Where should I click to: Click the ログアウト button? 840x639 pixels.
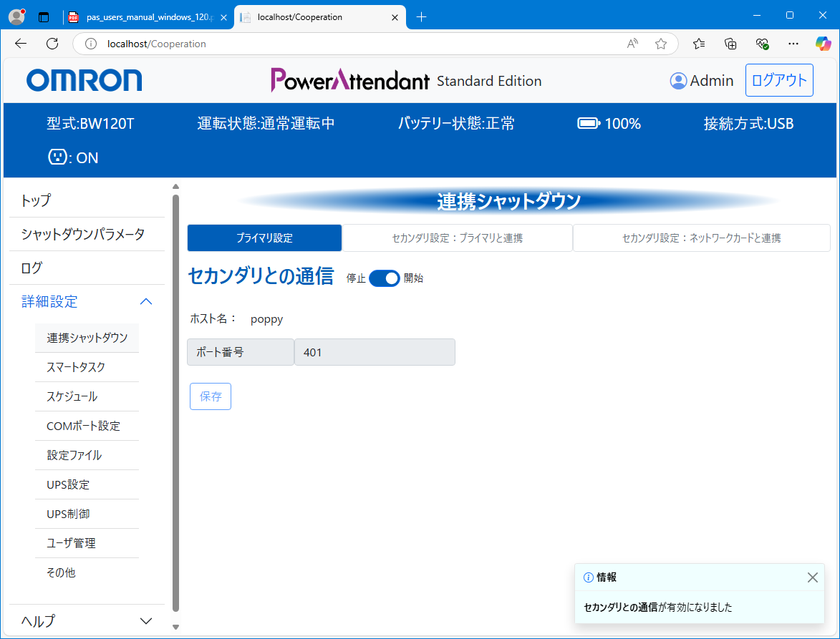(x=779, y=80)
